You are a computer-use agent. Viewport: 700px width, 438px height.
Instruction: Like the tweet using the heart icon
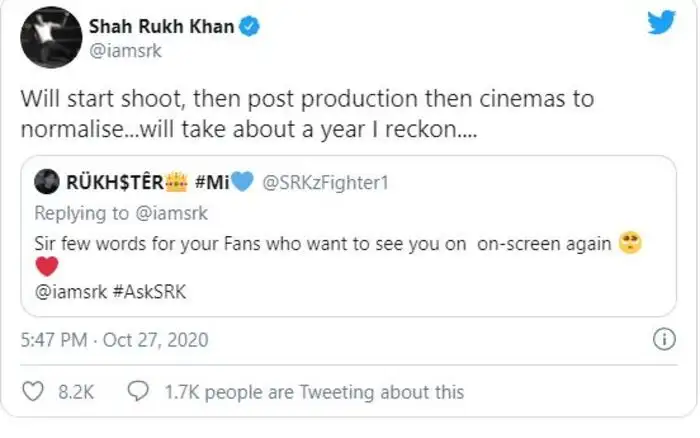click(32, 392)
